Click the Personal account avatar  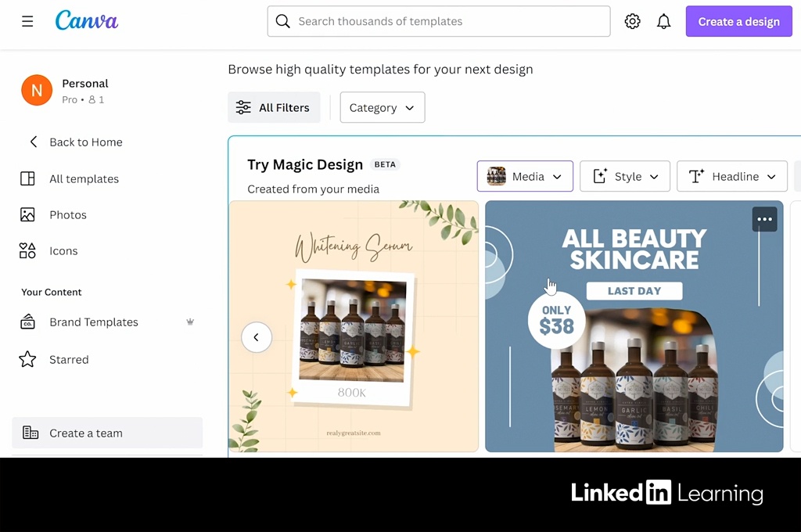point(37,91)
